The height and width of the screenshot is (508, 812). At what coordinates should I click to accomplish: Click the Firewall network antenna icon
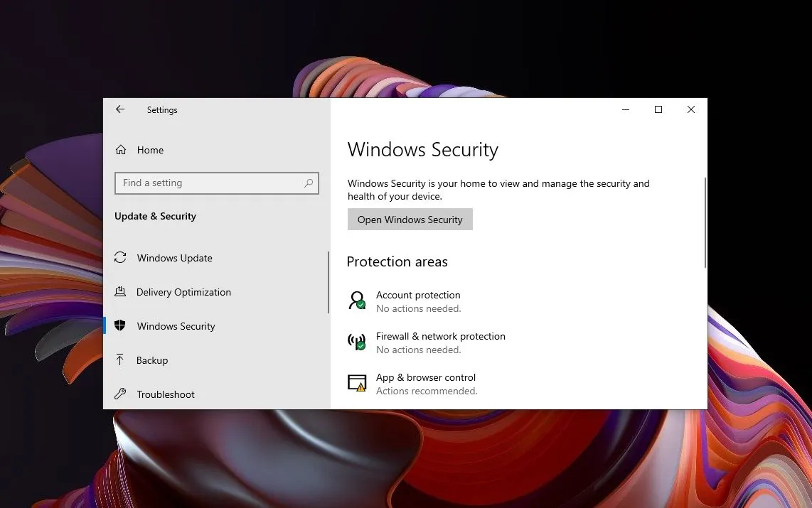pos(356,342)
